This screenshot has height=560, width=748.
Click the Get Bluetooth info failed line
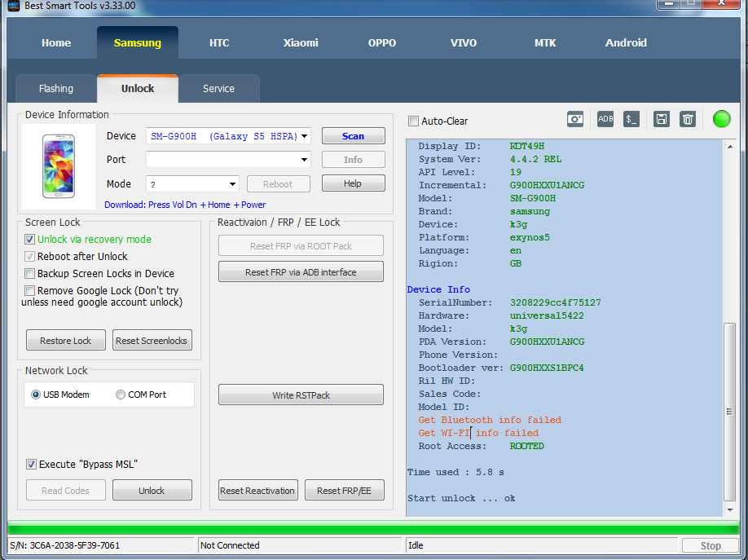click(490, 420)
